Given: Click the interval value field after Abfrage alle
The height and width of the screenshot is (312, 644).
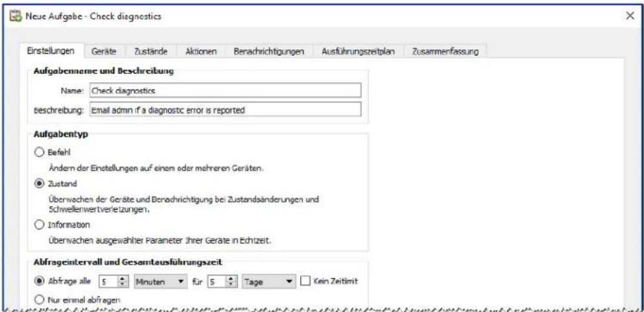Looking at the screenshot, I should click(108, 282).
